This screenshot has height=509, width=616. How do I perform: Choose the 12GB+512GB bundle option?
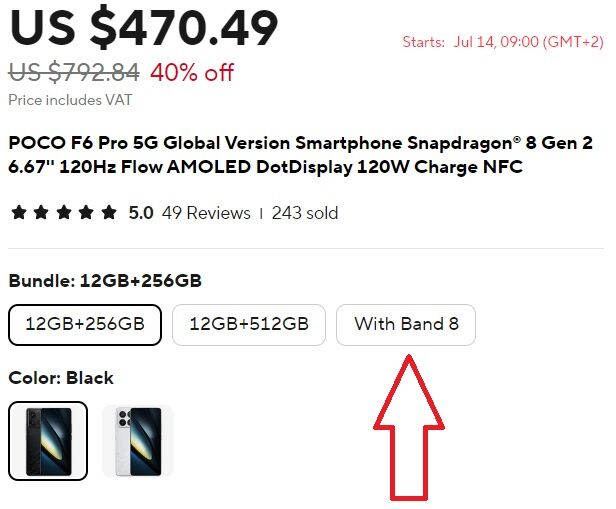(249, 325)
